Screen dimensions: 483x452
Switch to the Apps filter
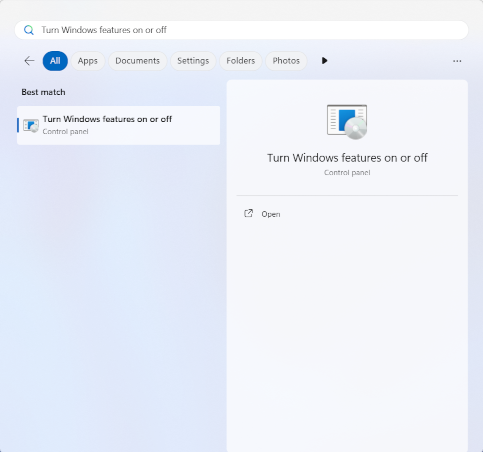88,61
